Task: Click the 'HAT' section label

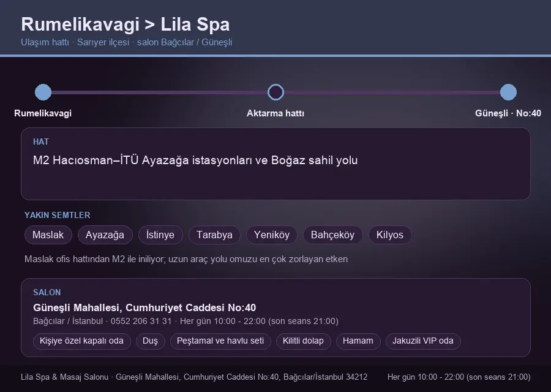Action: coord(41,141)
